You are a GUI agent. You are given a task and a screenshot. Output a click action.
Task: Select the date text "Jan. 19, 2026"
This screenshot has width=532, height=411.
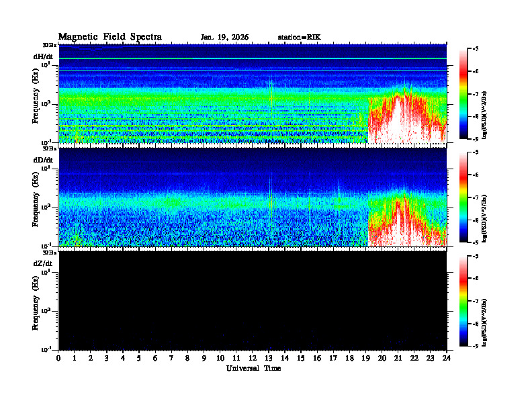(x=224, y=38)
